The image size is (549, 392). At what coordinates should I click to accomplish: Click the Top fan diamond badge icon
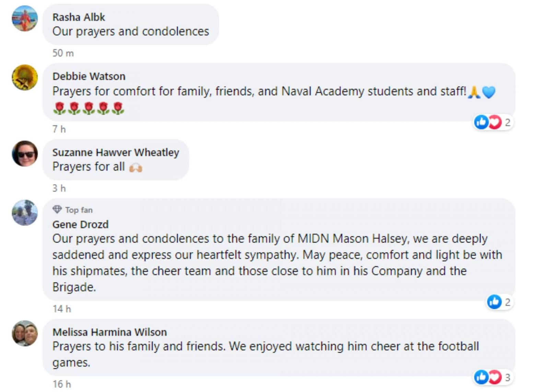coord(57,209)
